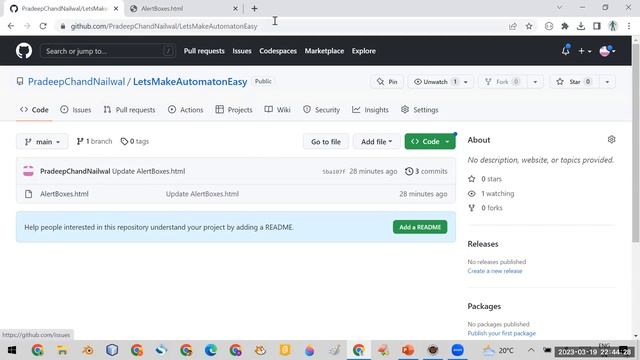Expand the Star lists dropdown arrow
The image size is (640, 360).
pos(607,82)
